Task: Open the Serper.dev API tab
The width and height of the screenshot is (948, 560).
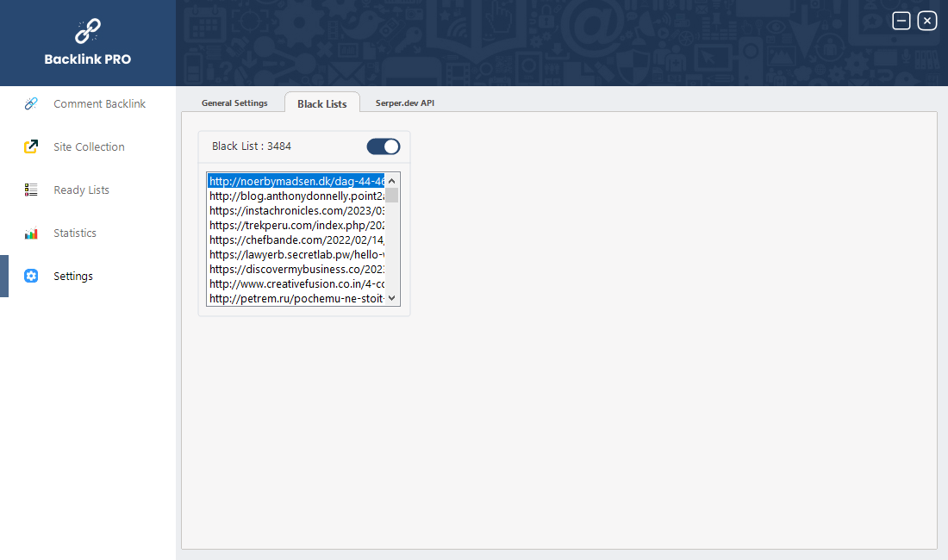Action: coord(404,103)
